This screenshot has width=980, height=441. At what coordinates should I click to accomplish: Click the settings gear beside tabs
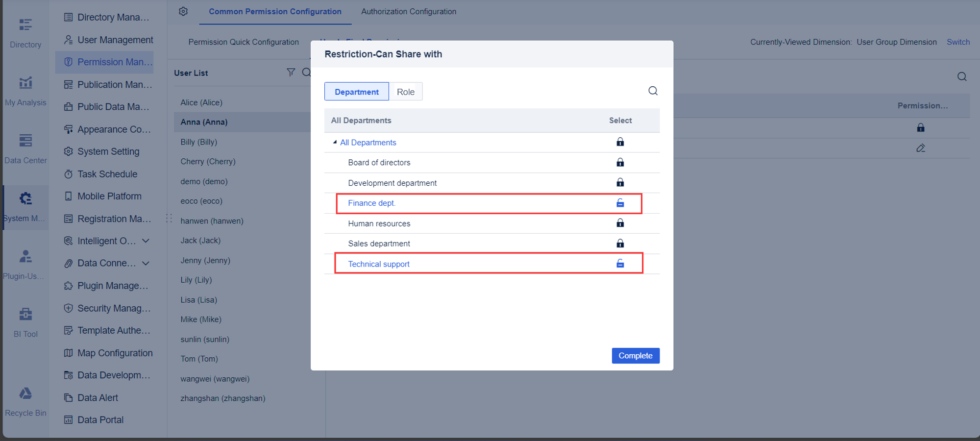183,11
